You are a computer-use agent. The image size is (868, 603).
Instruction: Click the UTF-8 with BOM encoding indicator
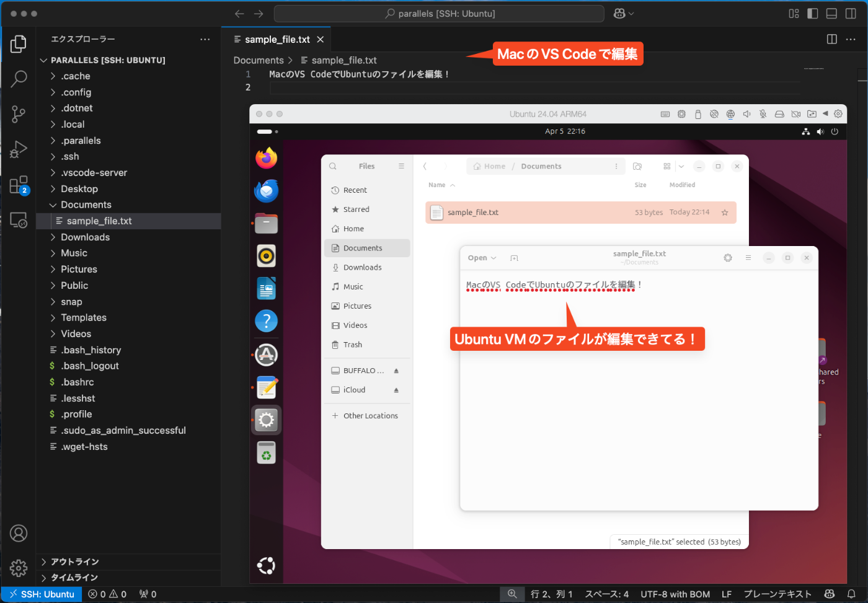point(675,594)
